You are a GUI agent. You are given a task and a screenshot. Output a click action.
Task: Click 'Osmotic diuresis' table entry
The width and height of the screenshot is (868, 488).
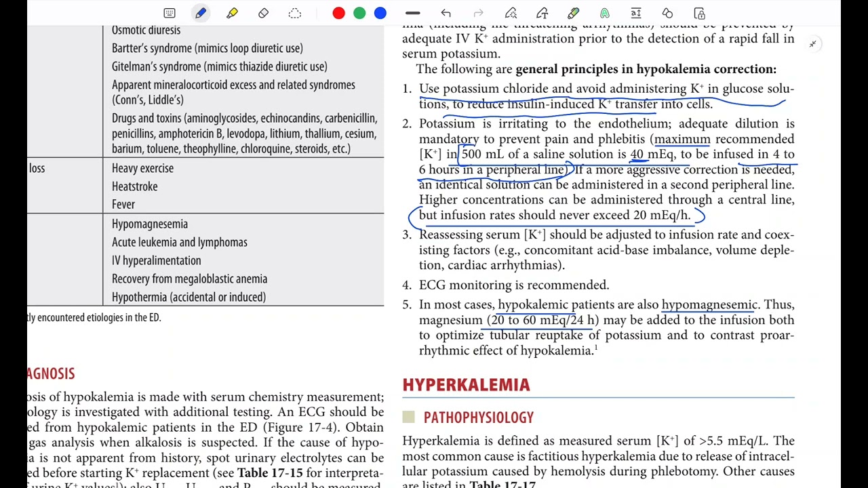pyautogui.click(x=146, y=30)
